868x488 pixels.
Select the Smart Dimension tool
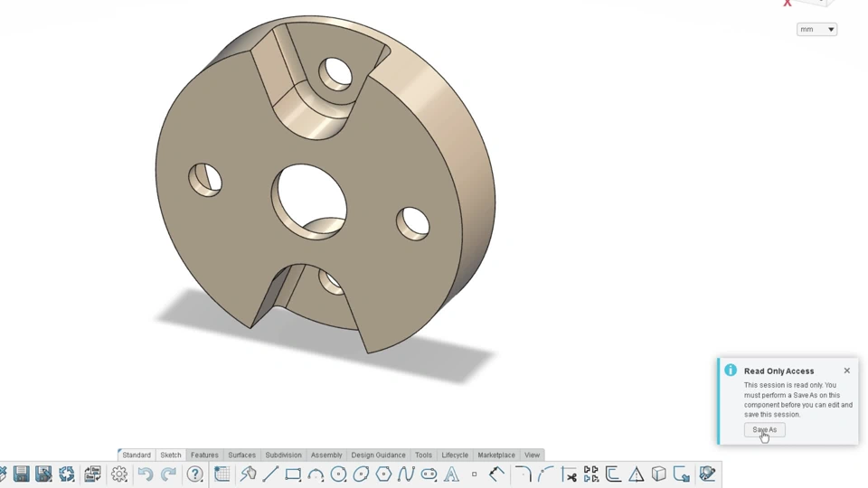(x=497, y=474)
